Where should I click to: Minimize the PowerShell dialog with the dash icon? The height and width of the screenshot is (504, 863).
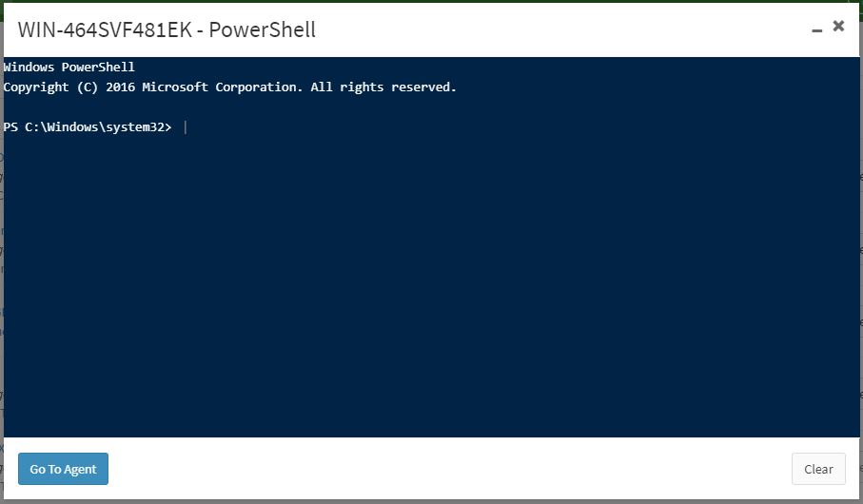pos(816,30)
